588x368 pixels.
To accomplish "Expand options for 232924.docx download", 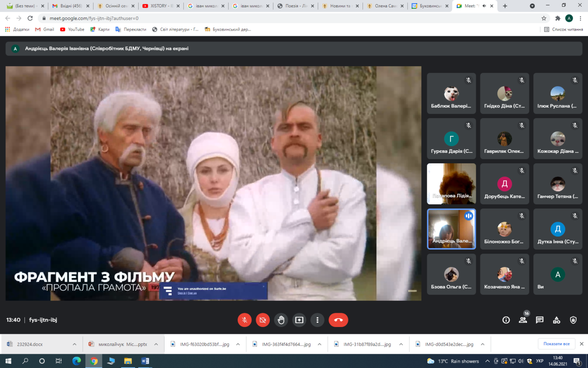I will tap(74, 344).
